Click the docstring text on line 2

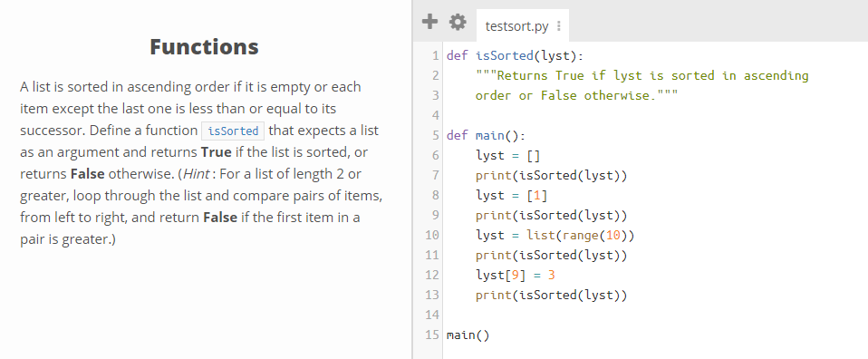641,75
